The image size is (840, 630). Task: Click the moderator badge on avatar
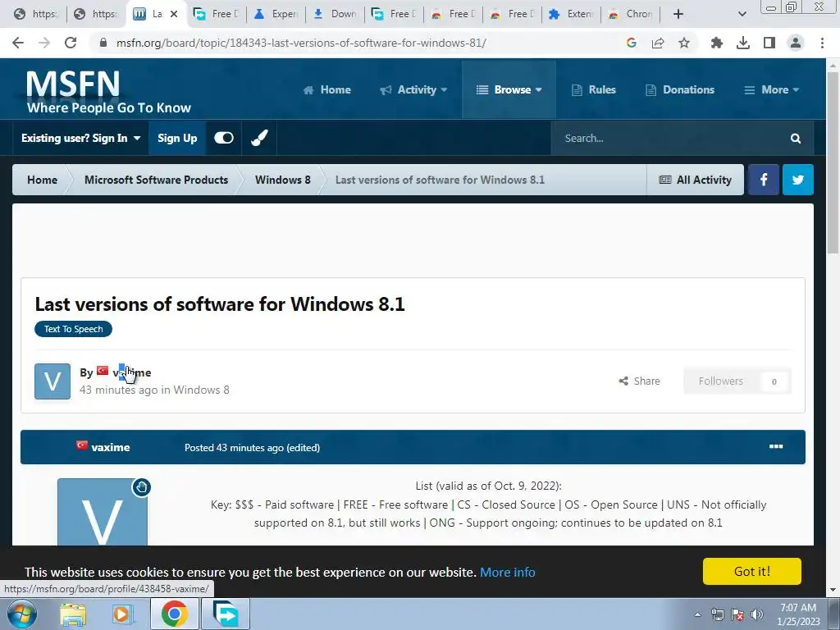[x=141, y=487]
